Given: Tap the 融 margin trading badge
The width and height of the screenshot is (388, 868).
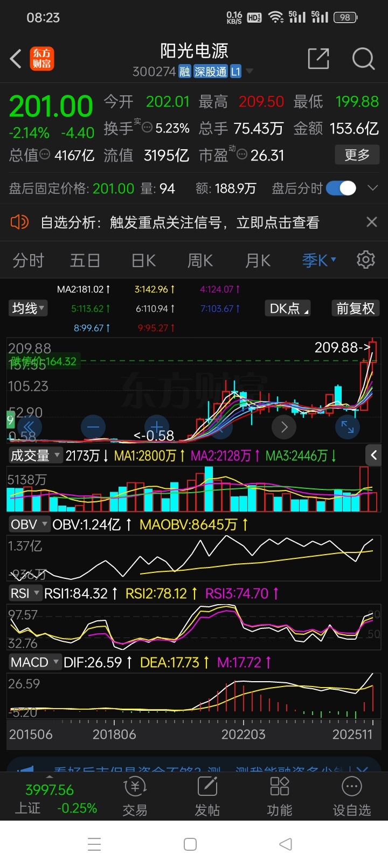Looking at the screenshot, I should [185, 72].
